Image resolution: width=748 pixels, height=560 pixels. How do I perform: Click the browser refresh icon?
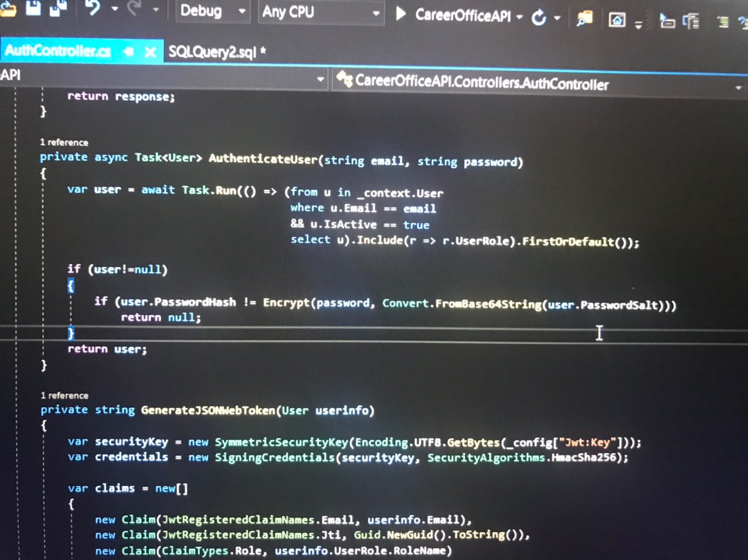point(539,18)
